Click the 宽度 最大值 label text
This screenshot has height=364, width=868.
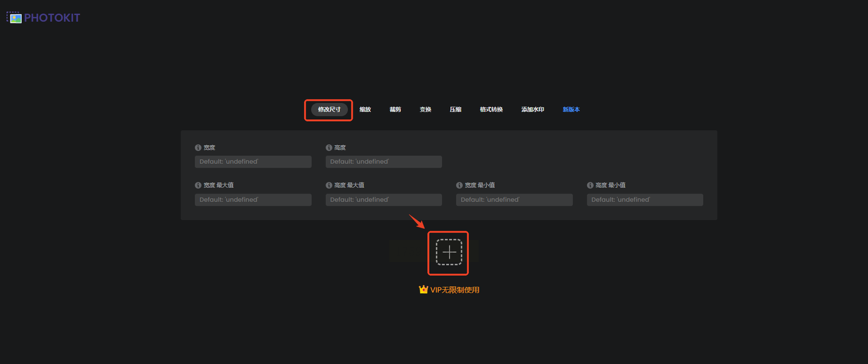[218, 186]
